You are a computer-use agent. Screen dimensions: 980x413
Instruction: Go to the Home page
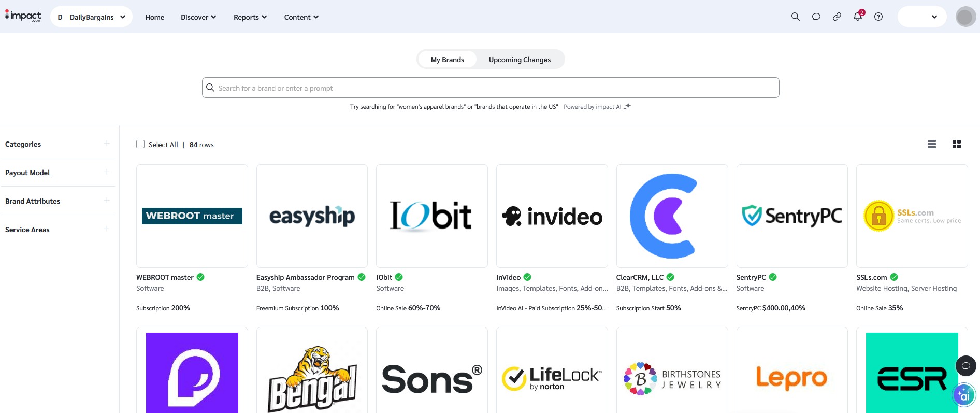point(155,17)
